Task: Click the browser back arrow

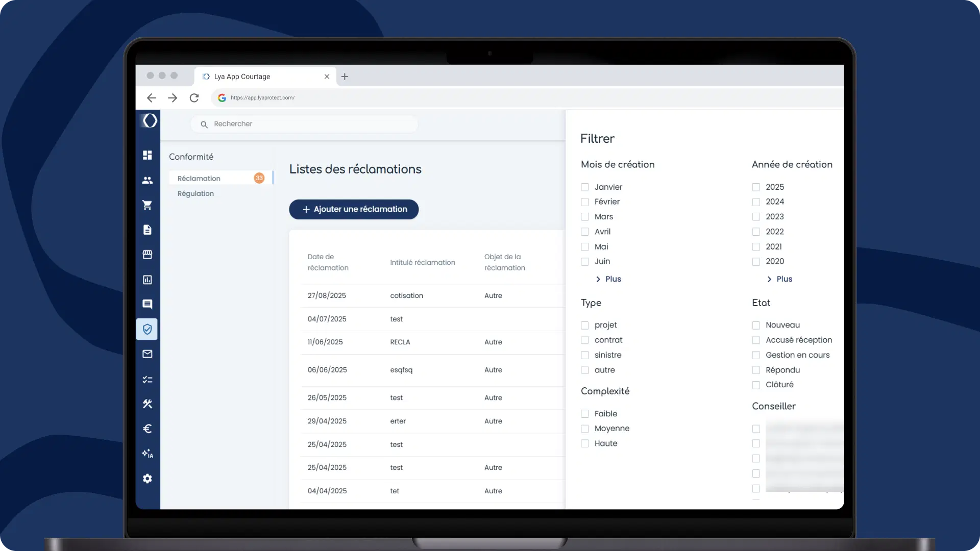Action: tap(152, 98)
